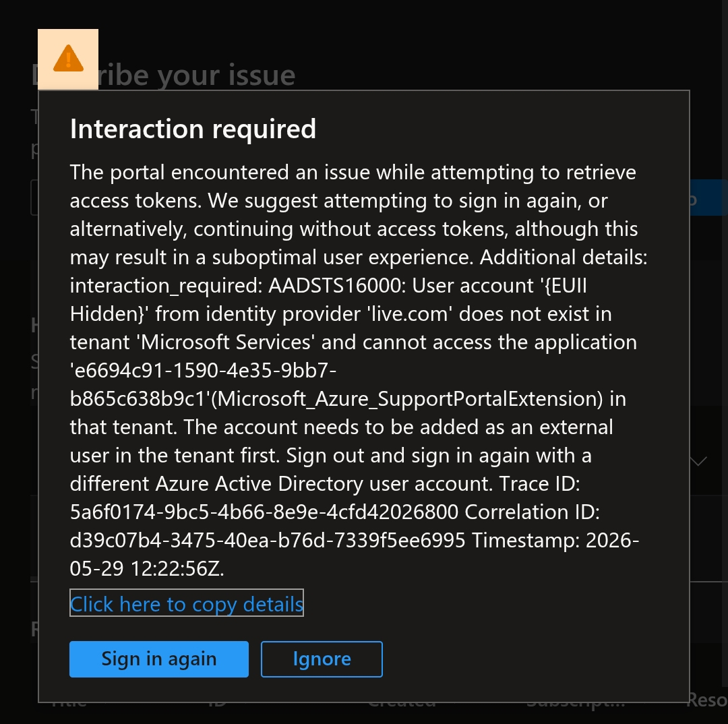
Task: Click the orange warning triangle icon
Action: [x=68, y=59]
